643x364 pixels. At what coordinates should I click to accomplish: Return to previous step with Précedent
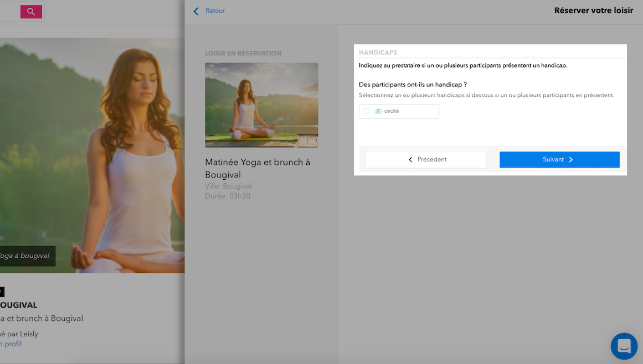pyautogui.click(x=426, y=160)
